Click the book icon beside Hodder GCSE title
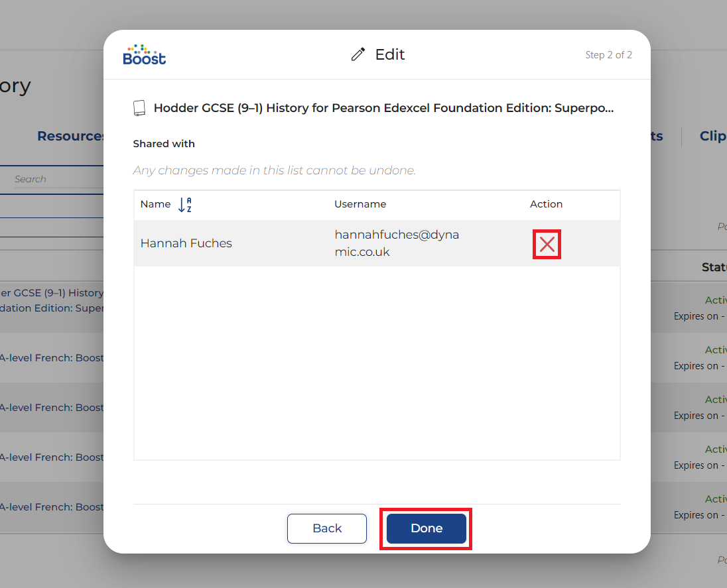The image size is (727, 588). point(139,108)
